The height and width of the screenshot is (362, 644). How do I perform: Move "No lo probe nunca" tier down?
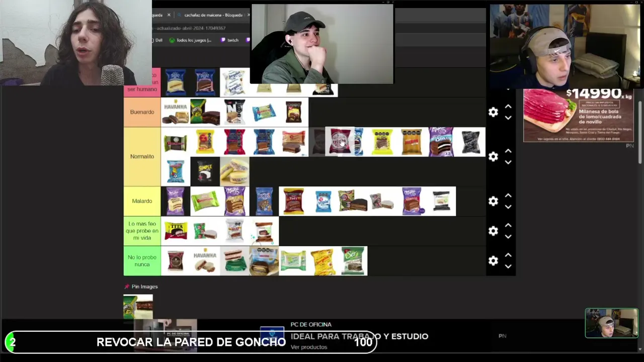point(508,266)
